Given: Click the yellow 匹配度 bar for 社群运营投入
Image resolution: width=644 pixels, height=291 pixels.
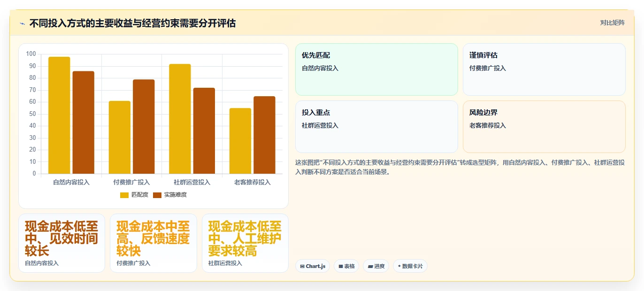Looking at the screenshot, I should [x=180, y=119].
